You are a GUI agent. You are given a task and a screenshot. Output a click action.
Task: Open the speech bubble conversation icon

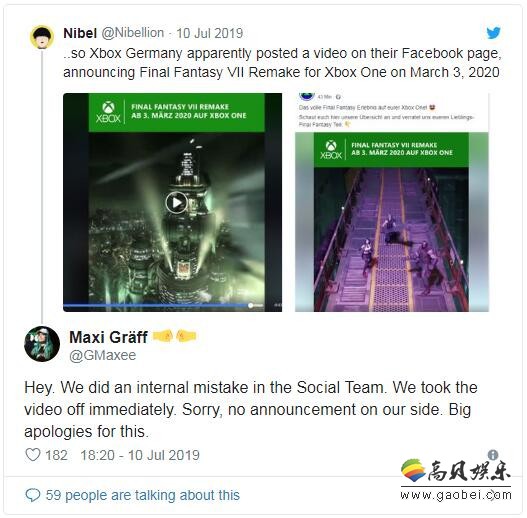coord(33,495)
